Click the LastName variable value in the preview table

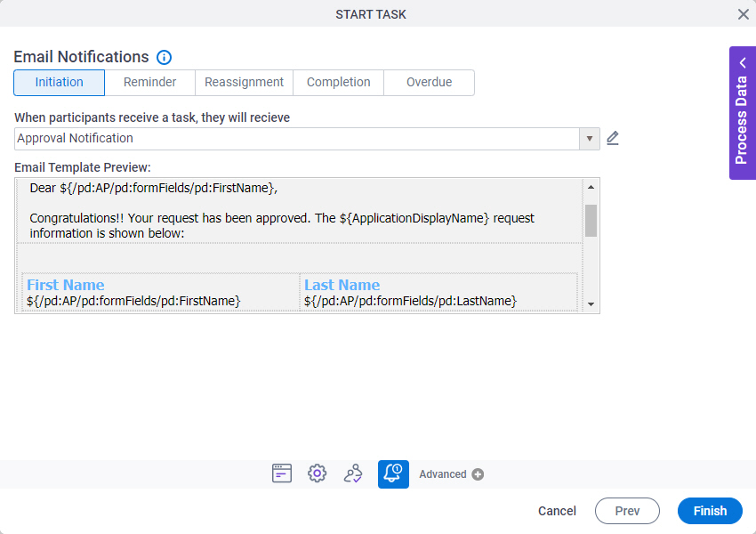[x=410, y=301]
